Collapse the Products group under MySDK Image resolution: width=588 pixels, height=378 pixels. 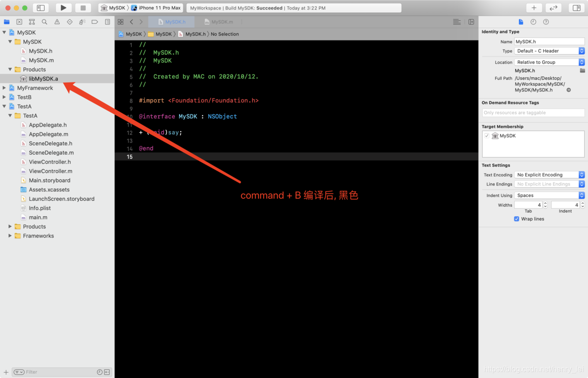tap(10, 69)
